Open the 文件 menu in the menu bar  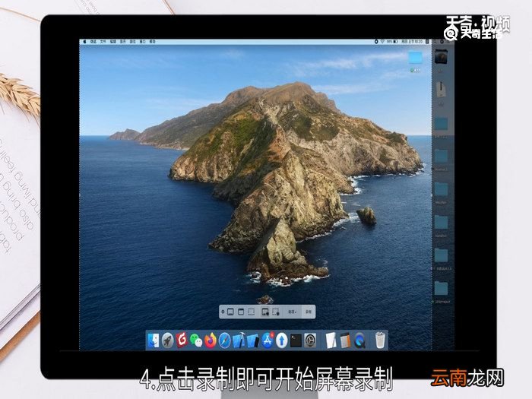click(103, 41)
